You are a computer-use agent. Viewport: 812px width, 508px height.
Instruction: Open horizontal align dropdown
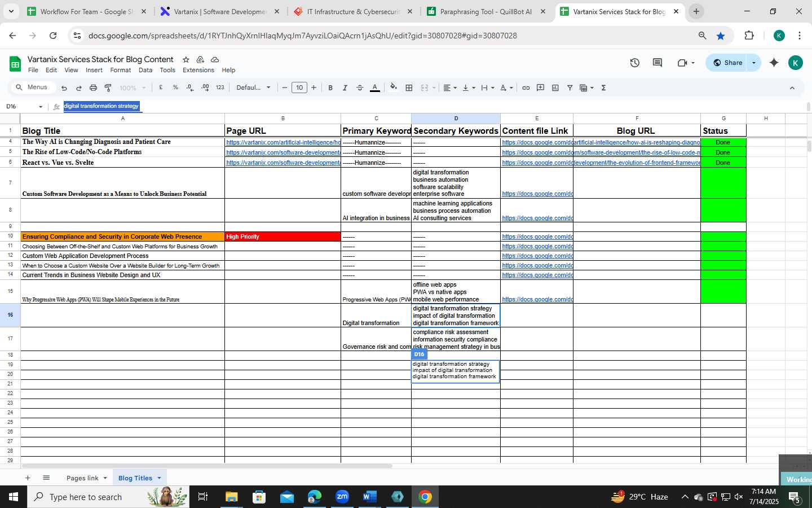(449, 87)
